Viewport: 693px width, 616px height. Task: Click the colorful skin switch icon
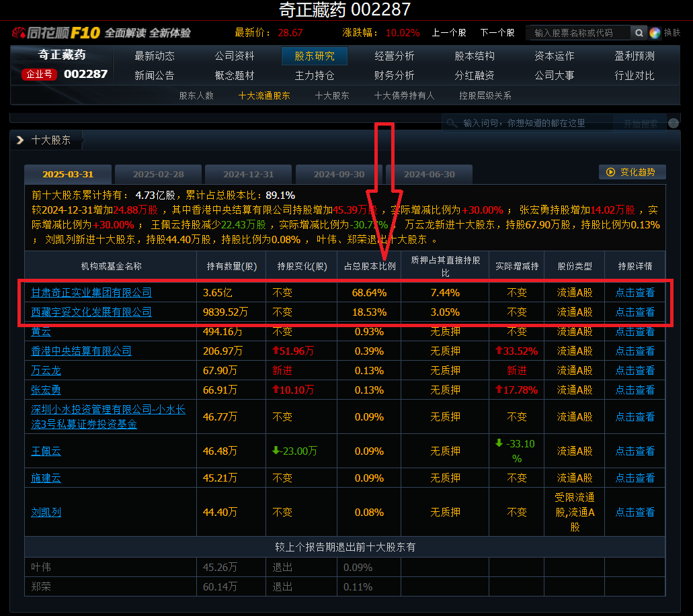(x=655, y=33)
